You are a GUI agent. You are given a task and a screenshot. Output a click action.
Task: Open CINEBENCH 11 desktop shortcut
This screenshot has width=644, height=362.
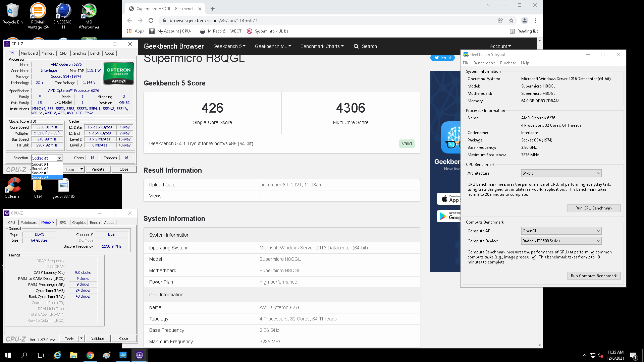tap(63, 15)
